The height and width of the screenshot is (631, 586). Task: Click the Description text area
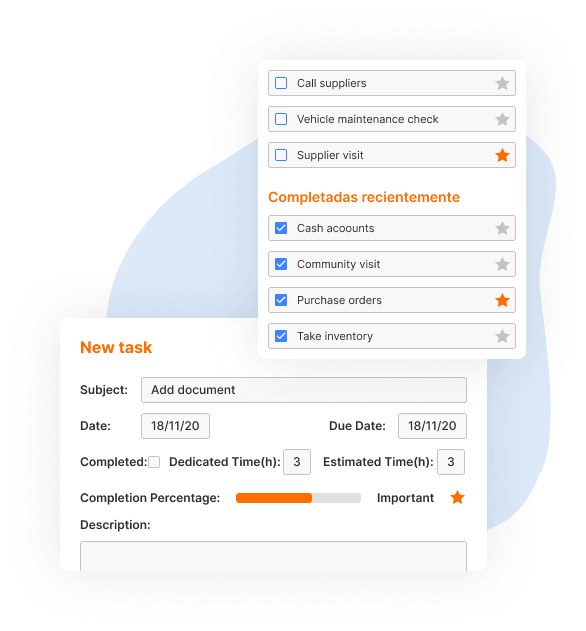[273, 556]
